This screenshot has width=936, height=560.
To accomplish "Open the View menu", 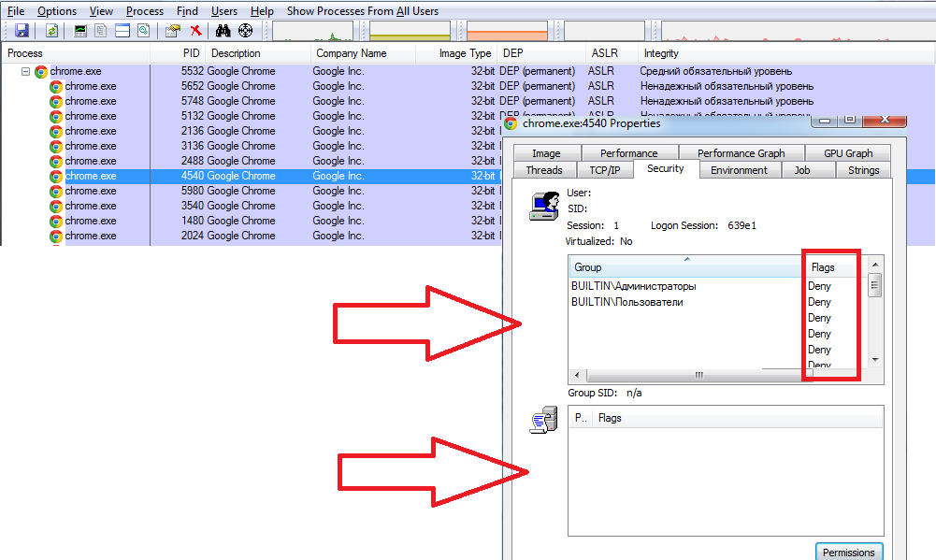I will point(101,10).
